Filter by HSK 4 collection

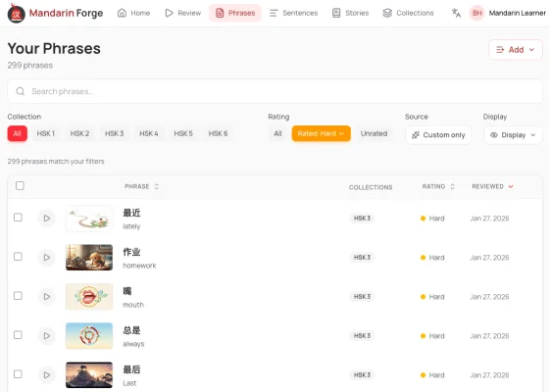149,133
